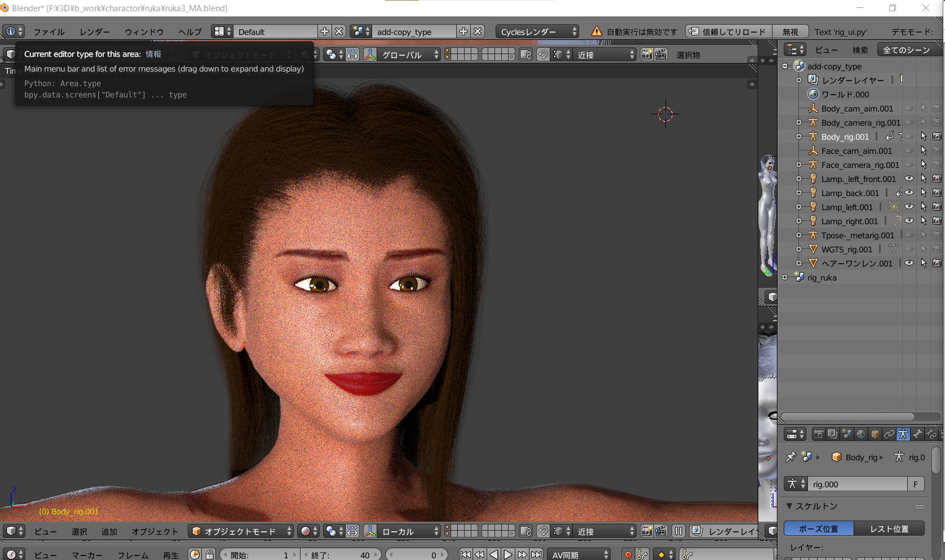
Task: Open the Render properties camera tab
Action: coord(819,434)
